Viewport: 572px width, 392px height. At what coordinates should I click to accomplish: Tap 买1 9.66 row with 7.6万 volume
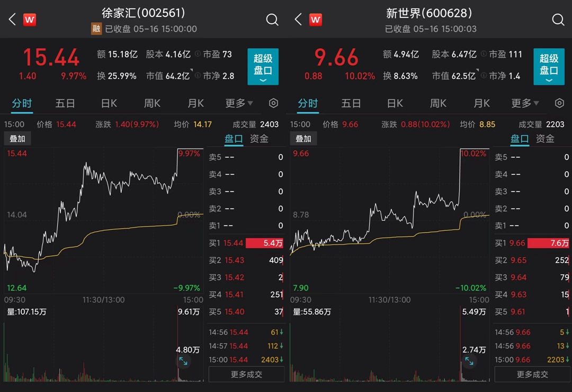532,243
